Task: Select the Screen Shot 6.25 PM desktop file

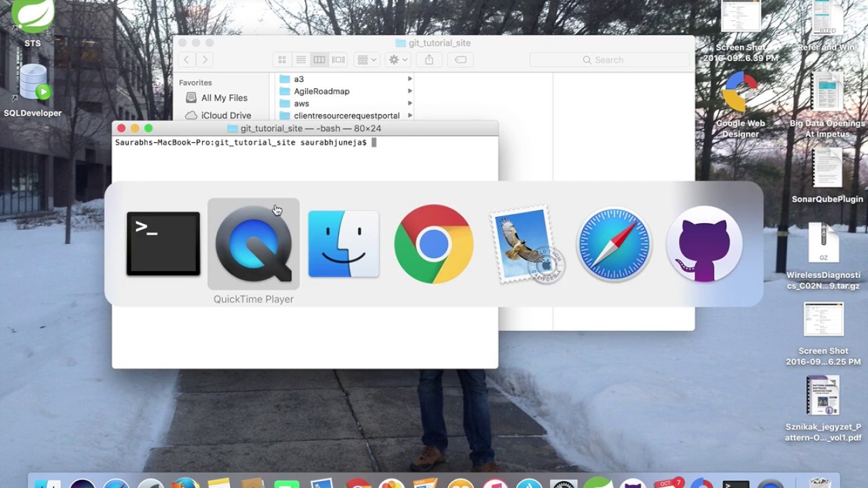Action: [823, 333]
